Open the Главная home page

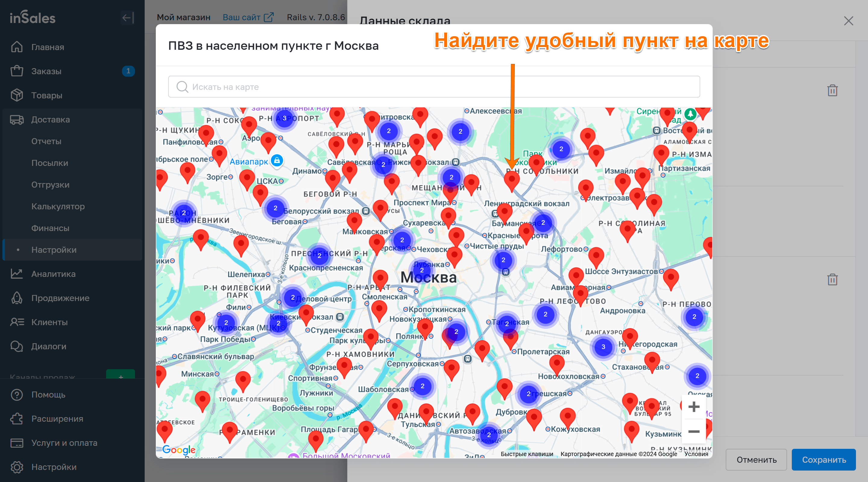[48, 47]
